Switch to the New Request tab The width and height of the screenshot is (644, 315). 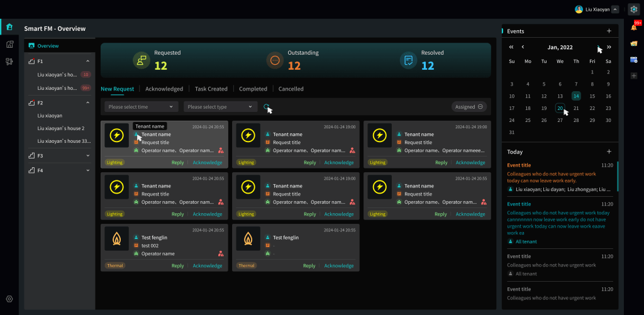pyautogui.click(x=118, y=89)
